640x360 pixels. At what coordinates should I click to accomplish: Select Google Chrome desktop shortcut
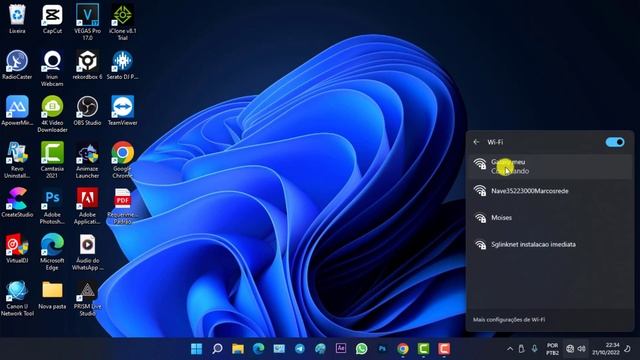click(122, 160)
